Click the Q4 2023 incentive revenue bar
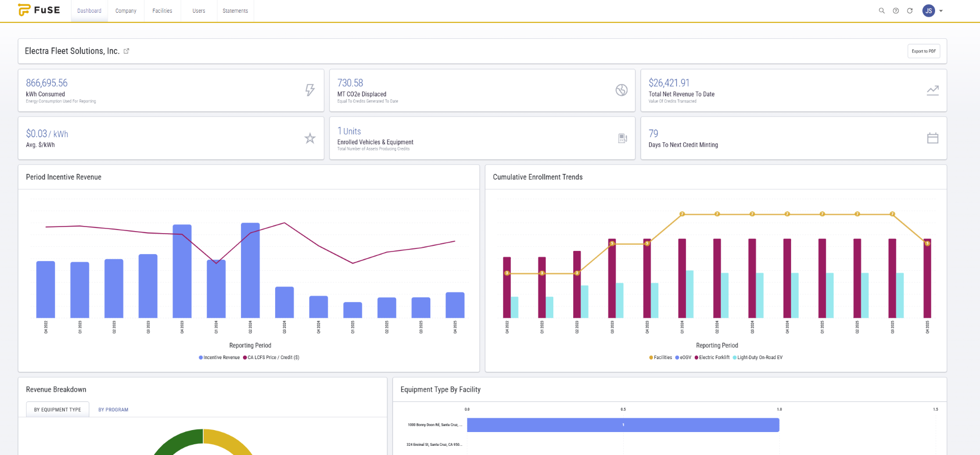This screenshot has height=455, width=980. (182, 271)
